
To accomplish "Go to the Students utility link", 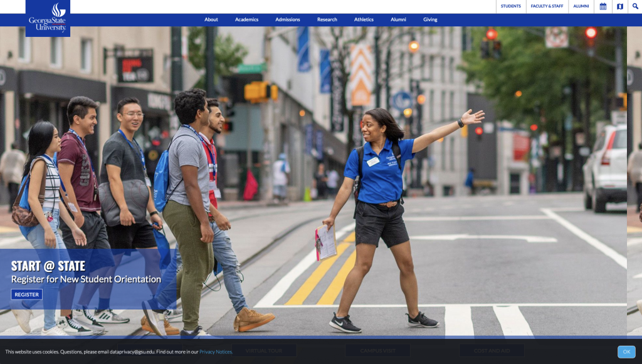I will coord(511,6).
